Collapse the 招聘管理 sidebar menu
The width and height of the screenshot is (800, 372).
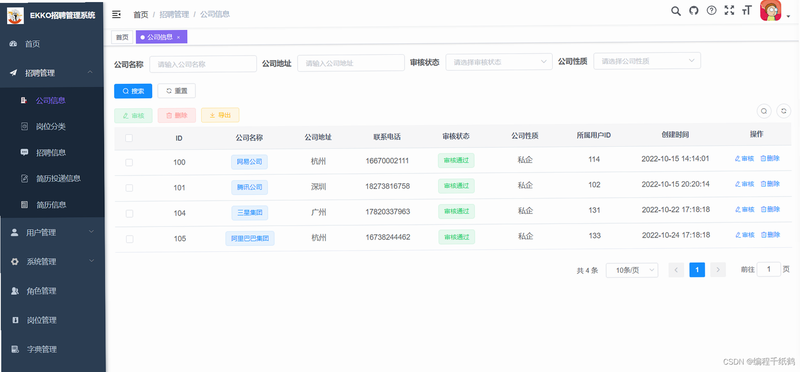tap(90, 73)
